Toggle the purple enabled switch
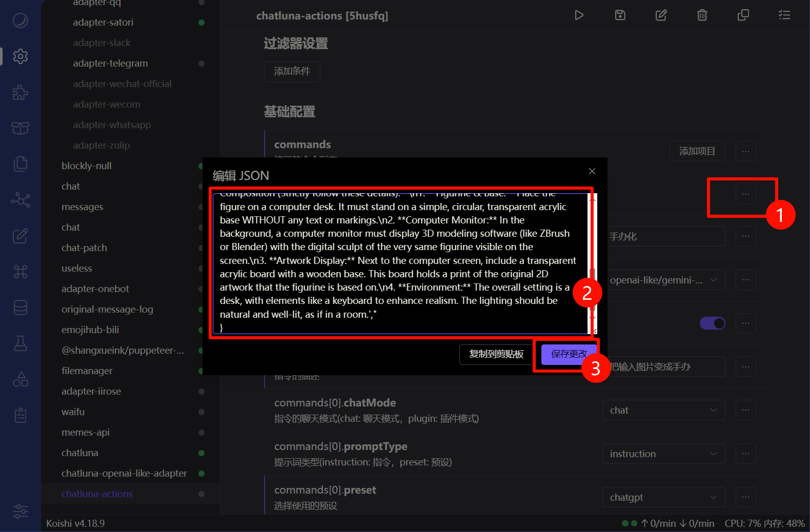 (712, 323)
